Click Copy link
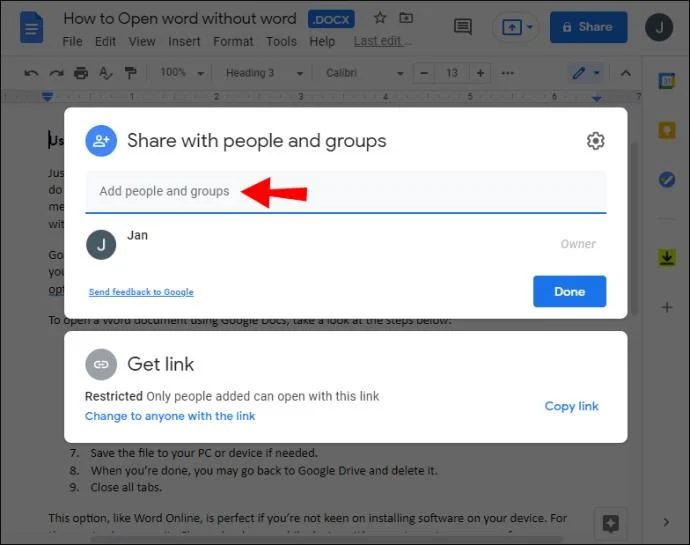This screenshot has width=690, height=545. point(571,406)
